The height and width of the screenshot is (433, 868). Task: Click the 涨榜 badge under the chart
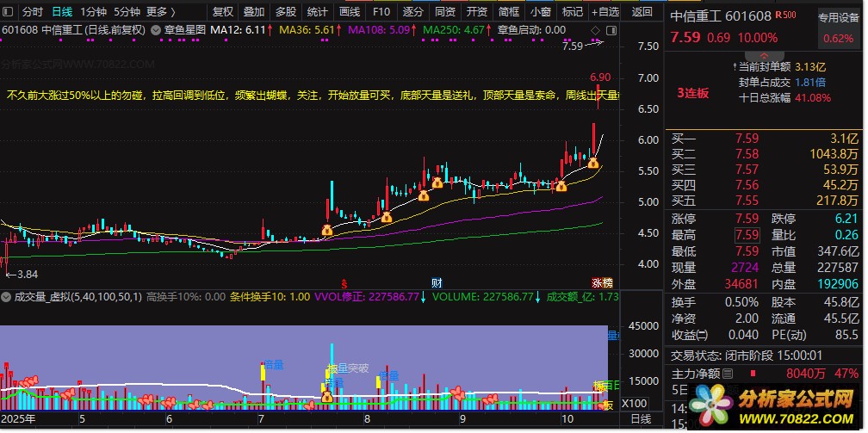[x=602, y=282]
